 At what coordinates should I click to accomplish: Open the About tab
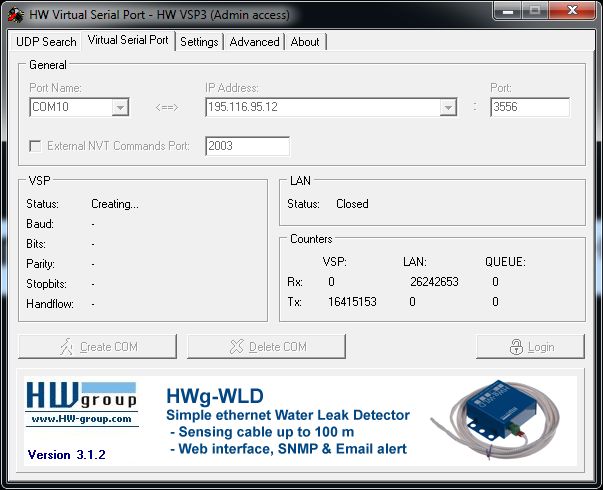tap(305, 42)
